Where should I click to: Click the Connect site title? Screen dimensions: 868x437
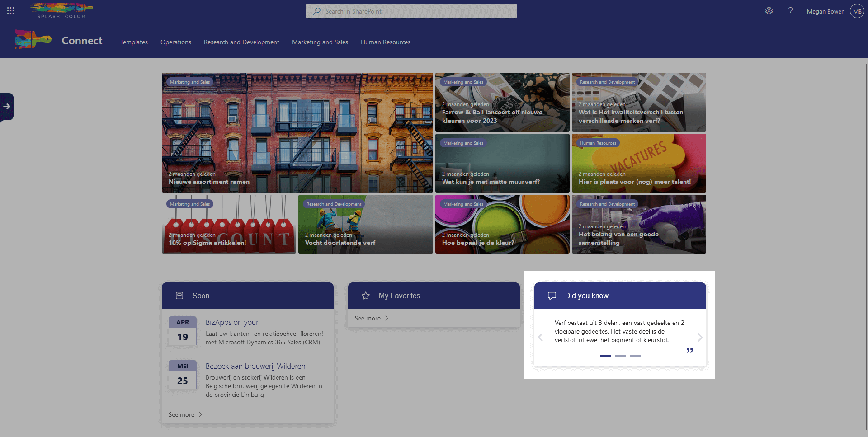pyautogui.click(x=82, y=41)
